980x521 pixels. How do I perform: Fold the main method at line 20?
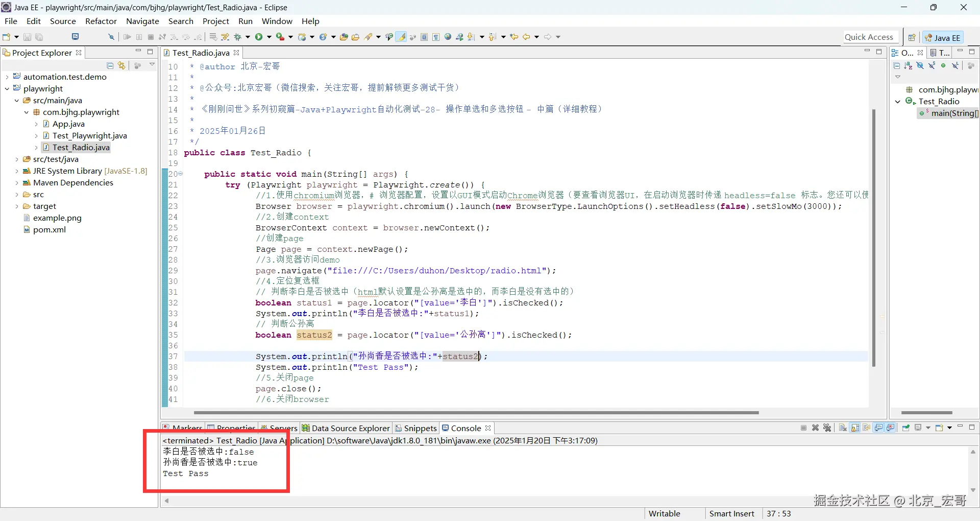pos(180,174)
